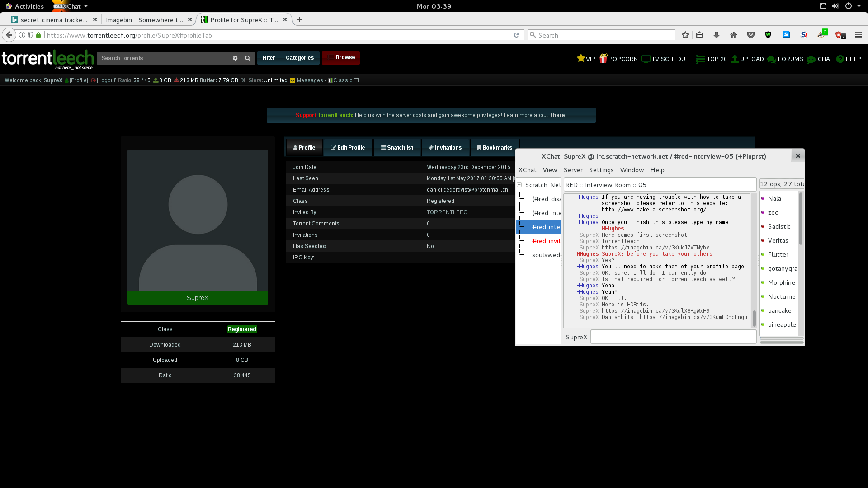Open the Invitations tab
868x488 pixels.
(x=445, y=148)
